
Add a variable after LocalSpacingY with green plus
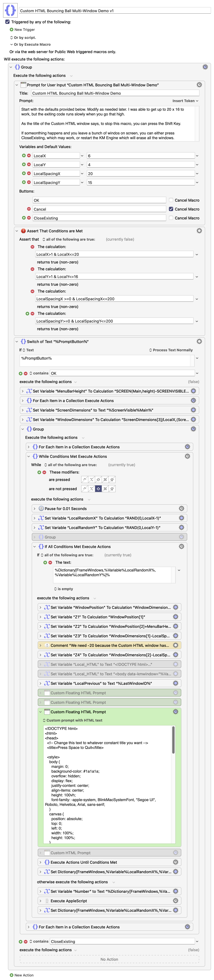pyautogui.click(x=24, y=182)
